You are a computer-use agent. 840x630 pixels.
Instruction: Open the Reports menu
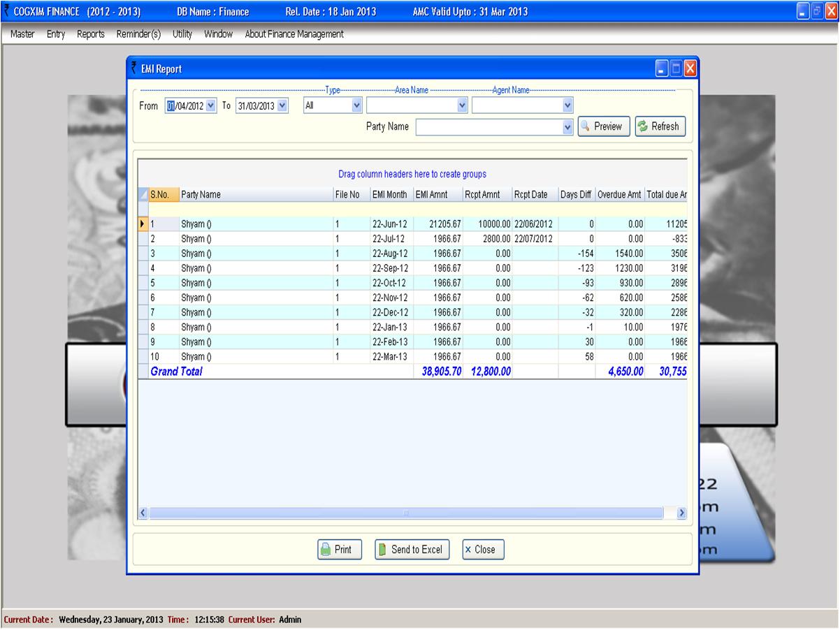91,34
